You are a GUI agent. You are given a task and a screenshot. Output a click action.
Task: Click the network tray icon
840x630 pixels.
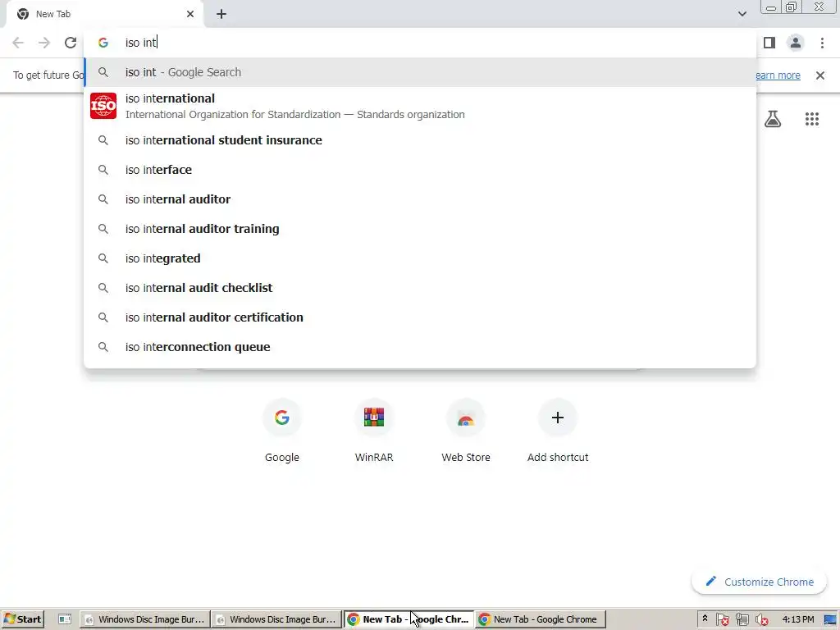[x=742, y=620]
